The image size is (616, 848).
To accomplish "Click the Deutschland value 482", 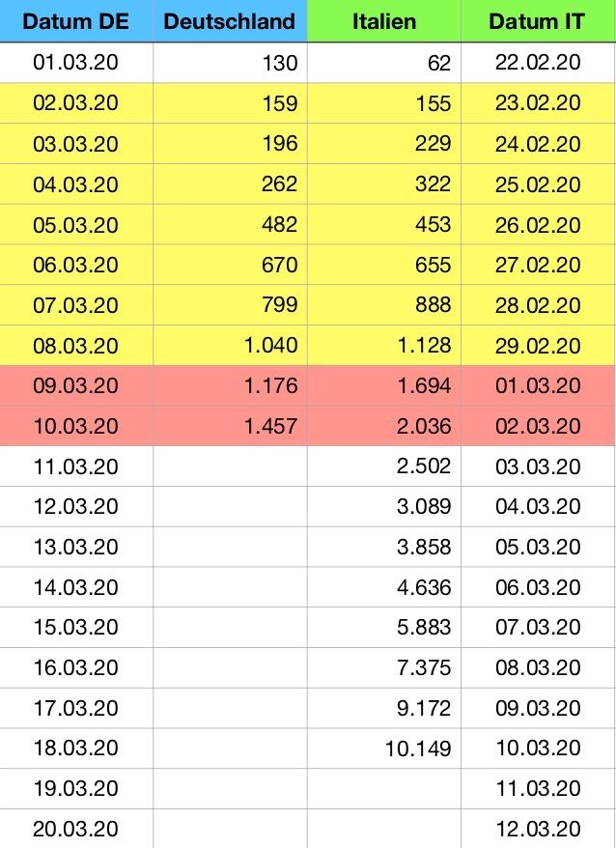I will point(230,224).
